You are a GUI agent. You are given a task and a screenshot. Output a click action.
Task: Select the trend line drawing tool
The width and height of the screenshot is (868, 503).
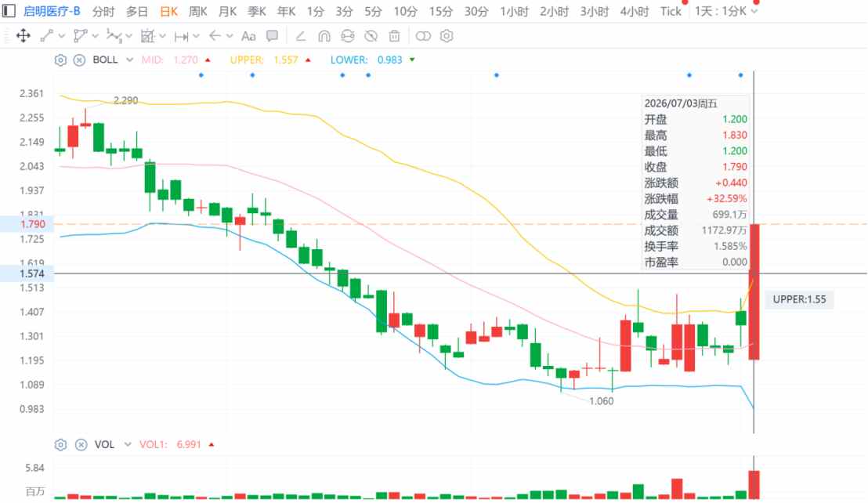(47, 36)
